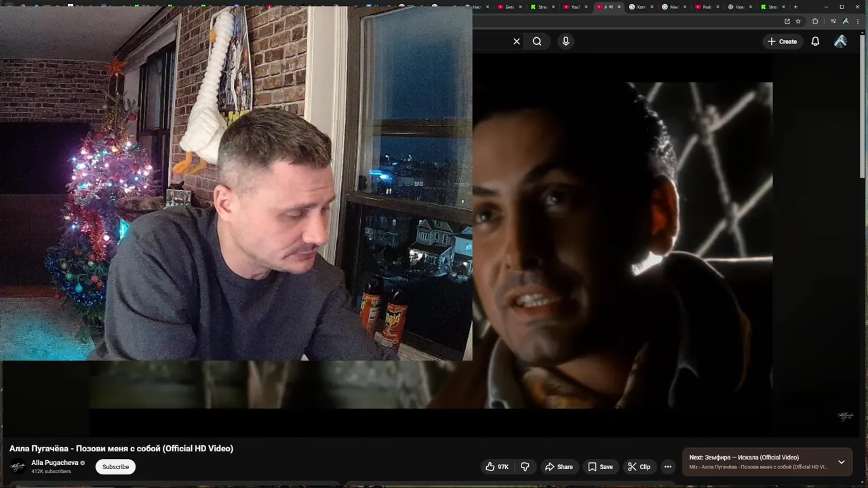Click the video title Алла Пугачёва - Позови меня
Image resolution: width=868 pixels, height=488 pixels.
(121, 449)
